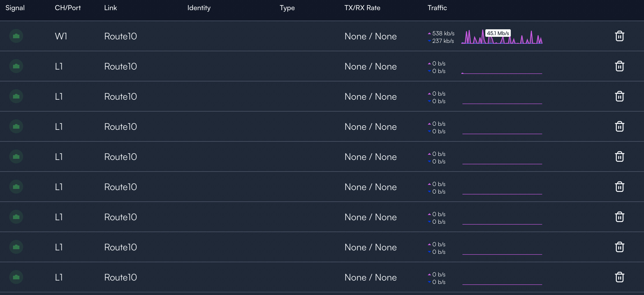Click the TX/RX Rate column header
644x295 pixels.
click(362, 8)
